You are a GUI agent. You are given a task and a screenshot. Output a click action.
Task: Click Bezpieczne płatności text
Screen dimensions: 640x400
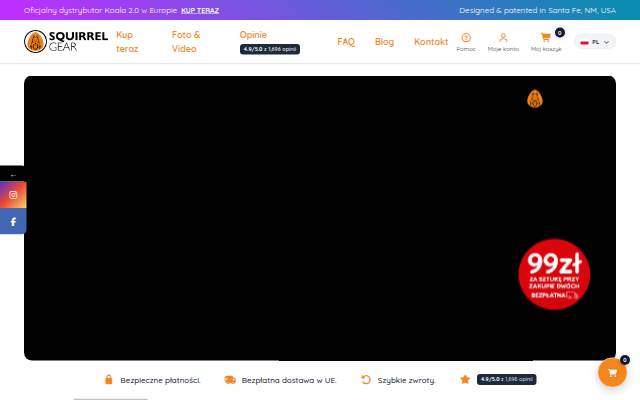click(160, 380)
